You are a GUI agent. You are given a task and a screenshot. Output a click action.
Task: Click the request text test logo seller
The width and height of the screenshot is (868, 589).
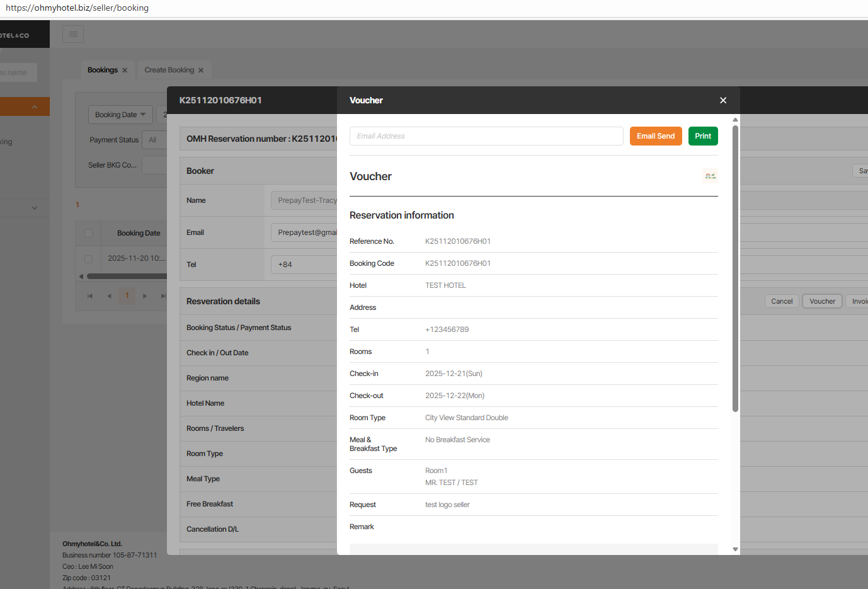point(447,505)
